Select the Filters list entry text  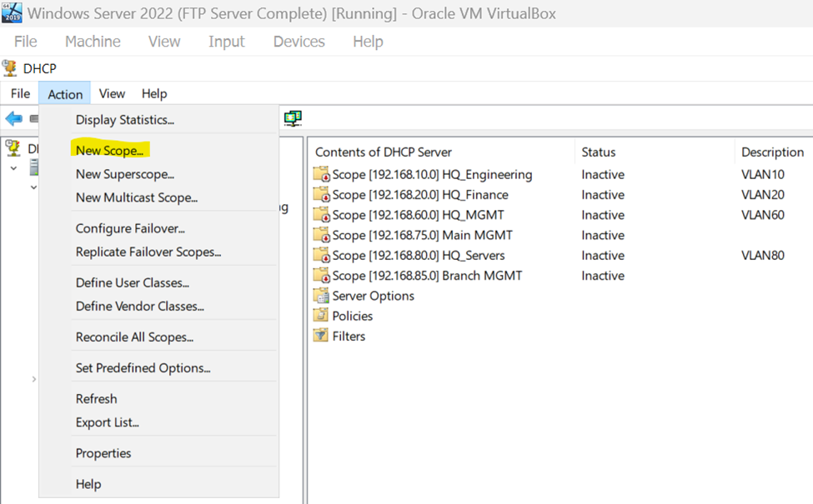tap(349, 337)
